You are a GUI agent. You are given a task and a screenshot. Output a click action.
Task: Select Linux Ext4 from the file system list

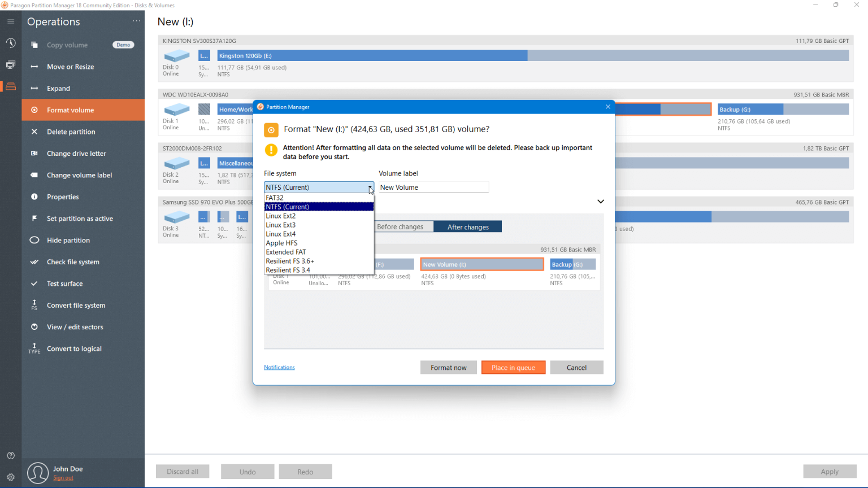point(281,233)
